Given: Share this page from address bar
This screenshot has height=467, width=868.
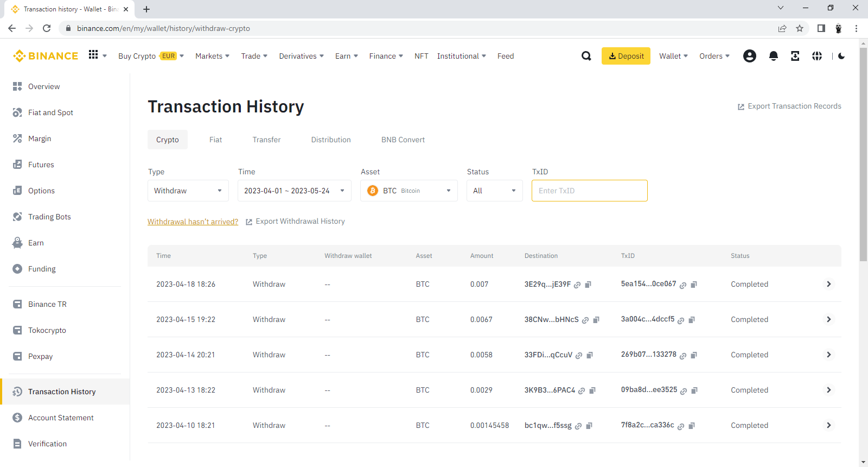Looking at the screenshot, I should [x=782, y=28].
